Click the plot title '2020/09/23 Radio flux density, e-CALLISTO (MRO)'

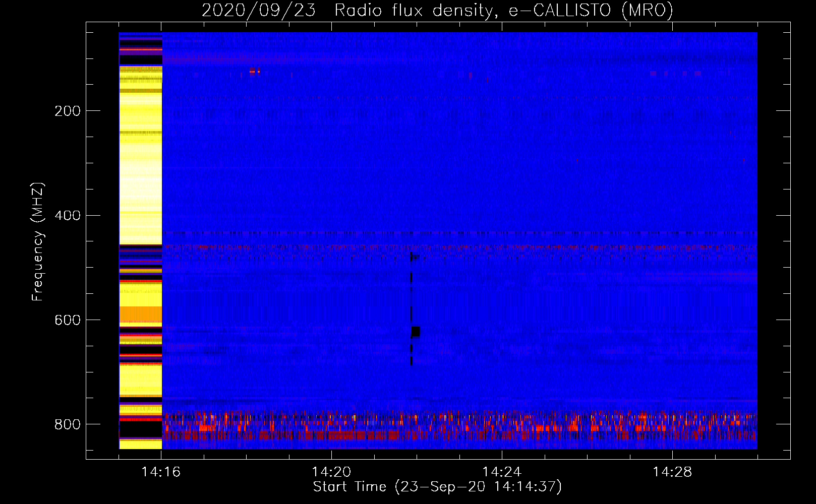[x=437, y=10]
